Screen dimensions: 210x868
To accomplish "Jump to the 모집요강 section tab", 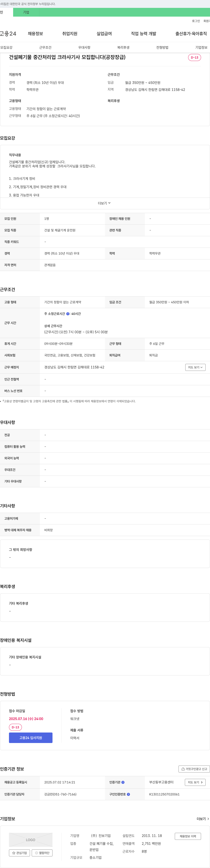I will point(6,47).
